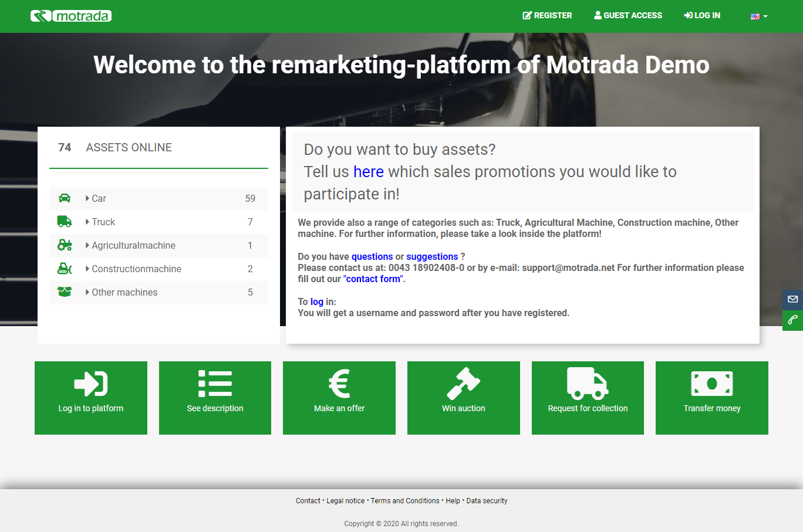
Task: Click the ASSETS ONLINE heading
Action: click(129, 148)
